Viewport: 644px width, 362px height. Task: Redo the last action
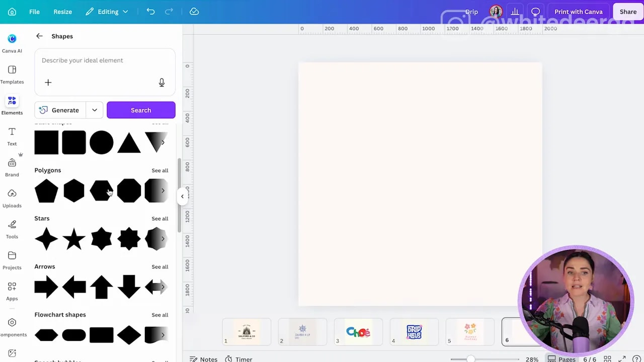170,12
